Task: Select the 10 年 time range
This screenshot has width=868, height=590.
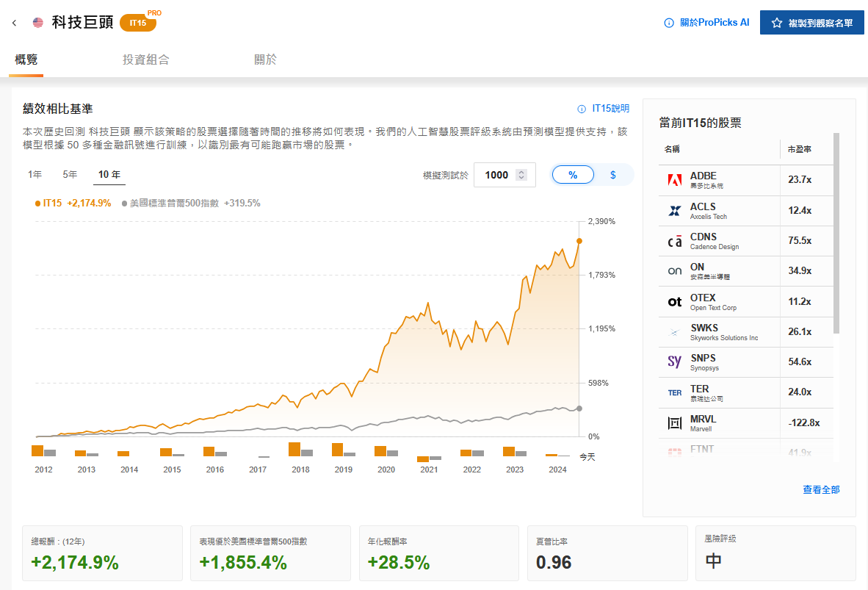Action: point(109,175)
